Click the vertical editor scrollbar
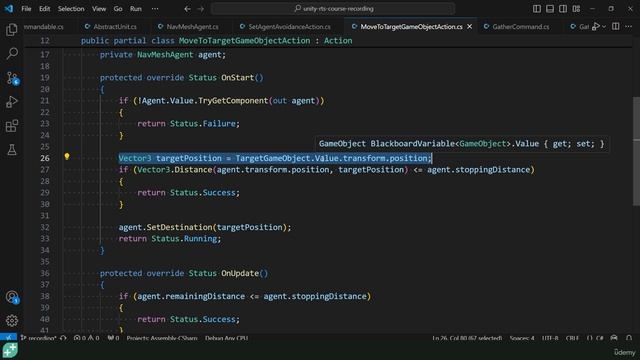This screenshot has height=360, width=640. pos(636,151)
